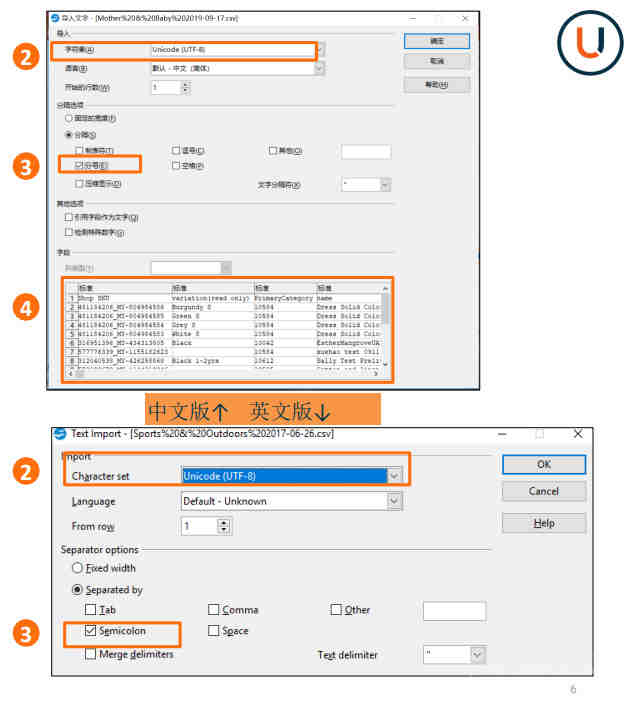Click the Help button
630x702 pixels.
543,523
